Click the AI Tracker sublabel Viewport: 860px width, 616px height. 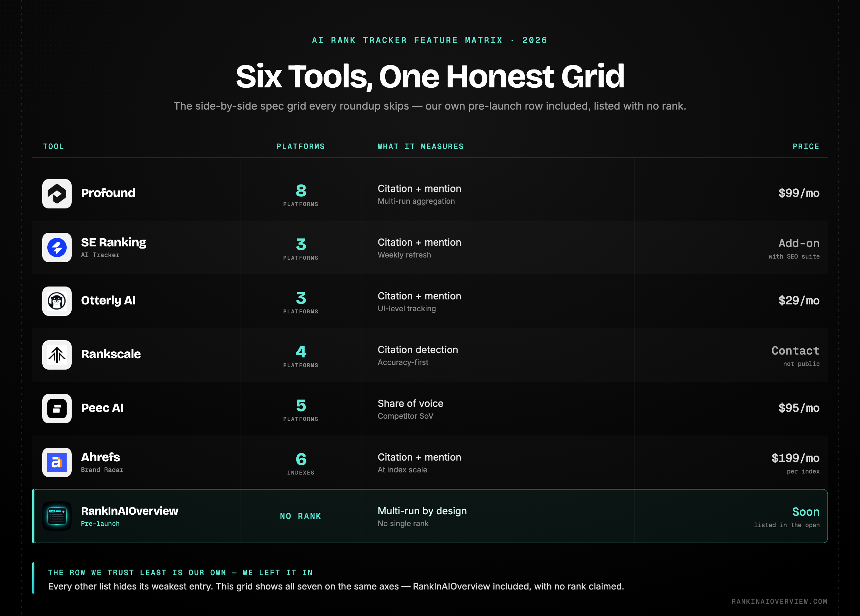(100, 255)
